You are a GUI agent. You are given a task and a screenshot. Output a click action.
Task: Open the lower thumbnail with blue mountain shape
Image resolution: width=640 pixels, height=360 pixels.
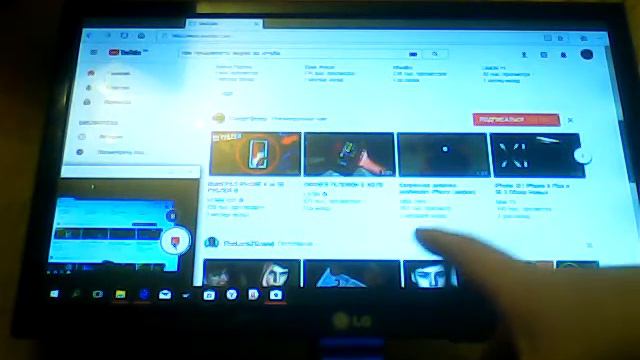(352, 274)
